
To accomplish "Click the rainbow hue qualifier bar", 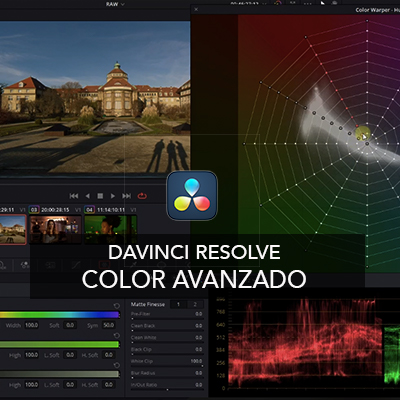I will click(x=59, y=315).
